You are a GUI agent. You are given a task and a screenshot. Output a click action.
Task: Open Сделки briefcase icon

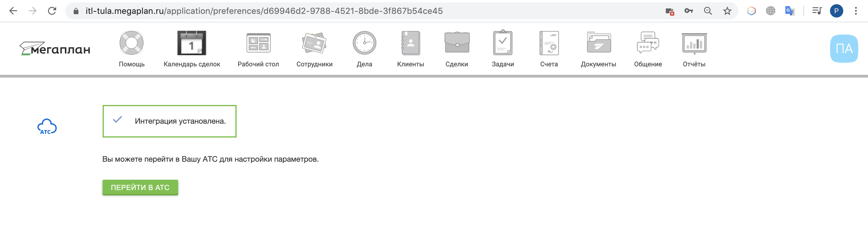point(457,43)
